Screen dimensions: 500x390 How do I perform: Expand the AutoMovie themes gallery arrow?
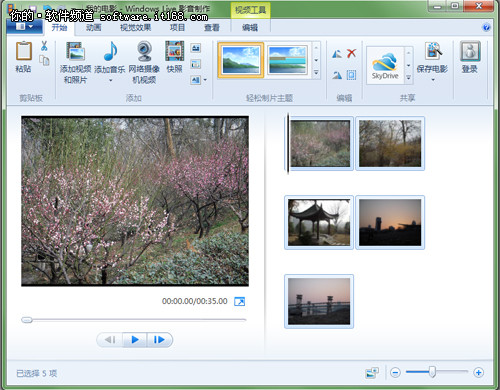coord(316,73)
